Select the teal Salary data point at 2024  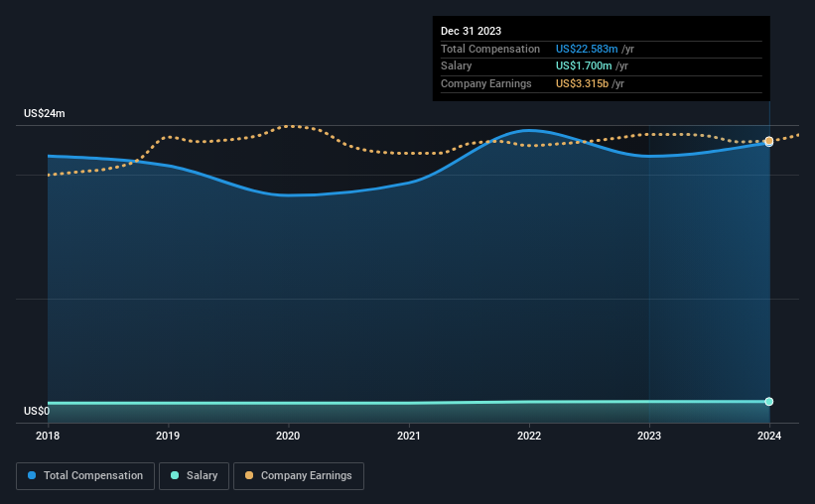pos(769,402)
